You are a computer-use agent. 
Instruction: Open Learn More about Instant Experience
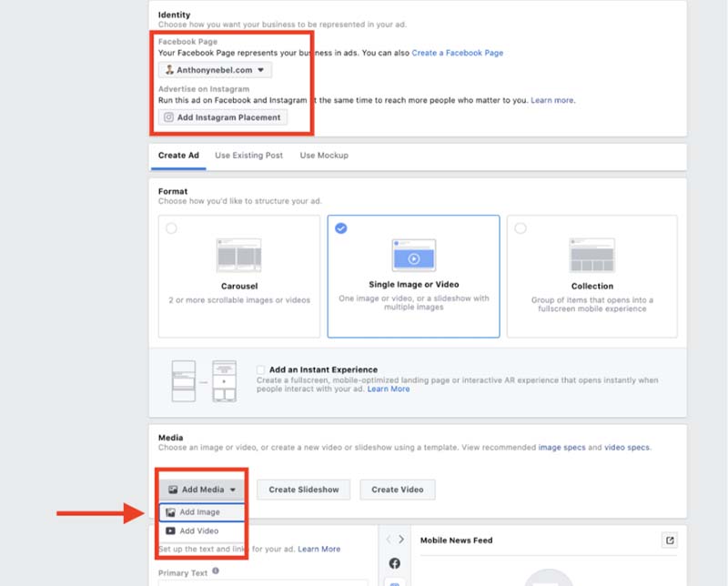[389, 389]
